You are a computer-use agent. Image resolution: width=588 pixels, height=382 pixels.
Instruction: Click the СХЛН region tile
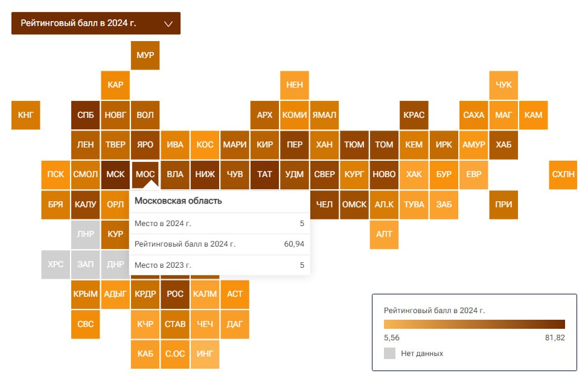[x=563, y=174]
